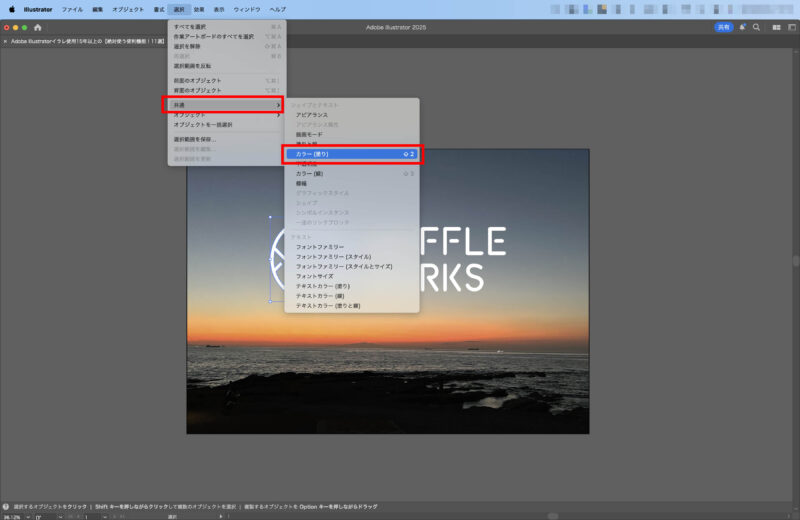Open the Apple menu

coord(12,8)
